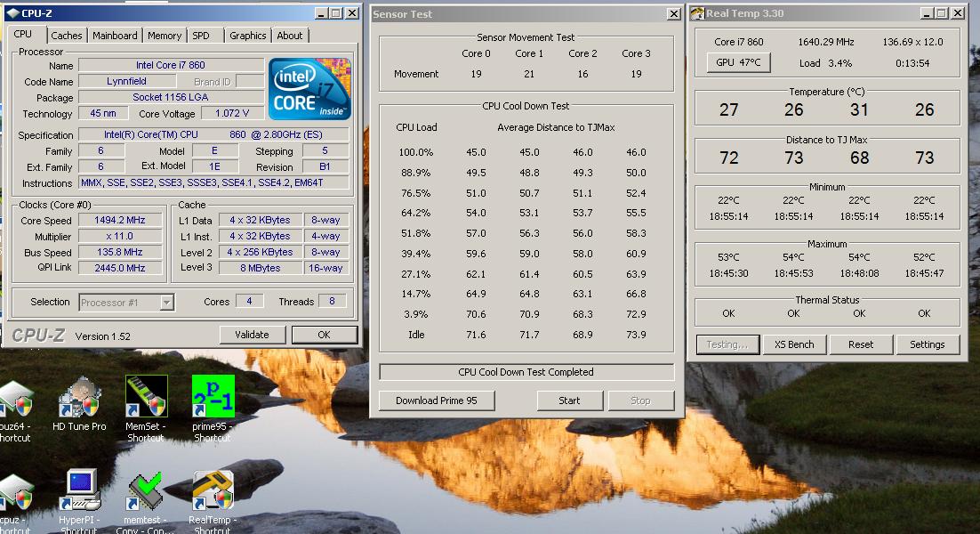Viewport: 980px width, 534px height.
Task: Click the '68' Distance to TJ Max value
Action: click(x=859, y=158)
